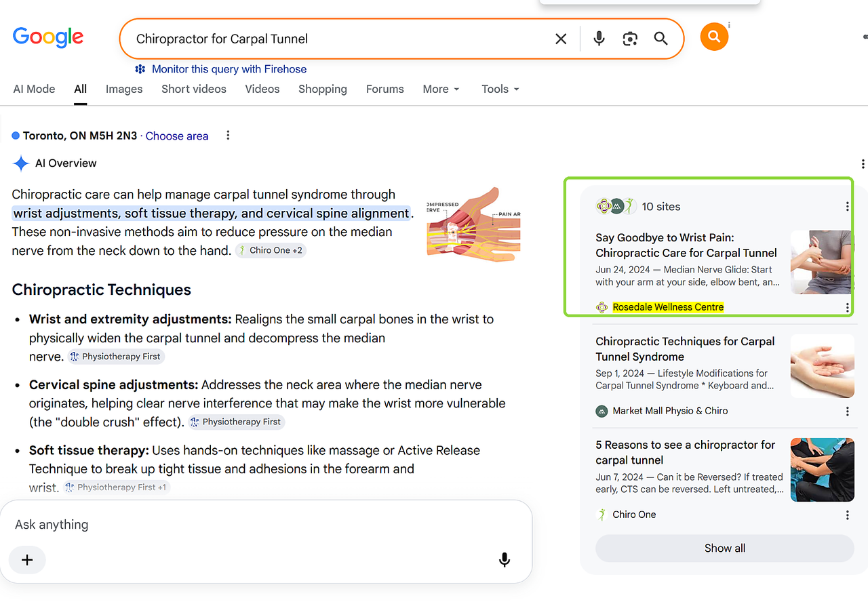Click into the Google search query field
This screenshot has height=602, width=868.
point(339,39)
